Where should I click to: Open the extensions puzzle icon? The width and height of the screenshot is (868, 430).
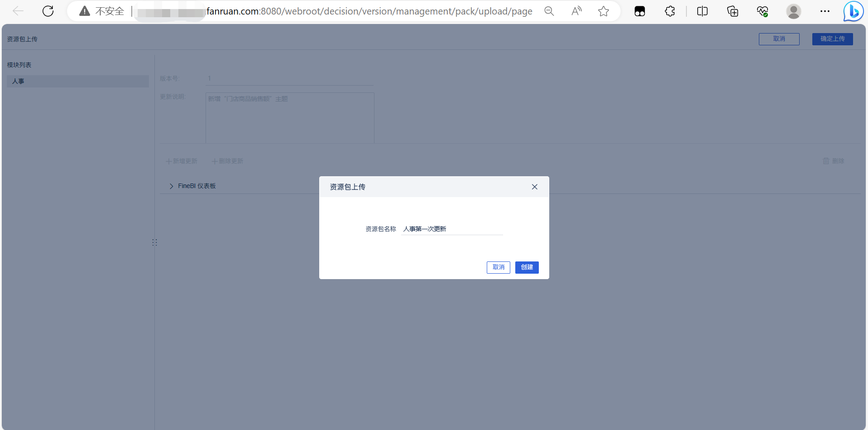click(670, 11)
